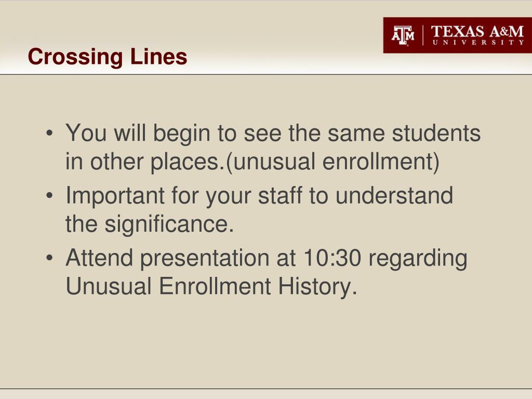The height and width of the screenshot is (399, 532).
Task: Click the time '10:30' in the third bullet
Action: click(332, 258)
